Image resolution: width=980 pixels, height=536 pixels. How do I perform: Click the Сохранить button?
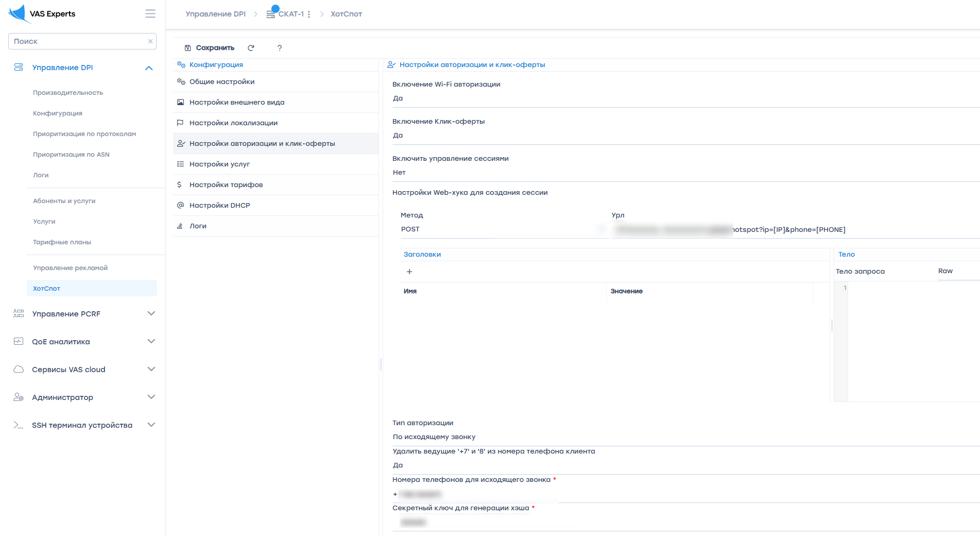point(210,48)
